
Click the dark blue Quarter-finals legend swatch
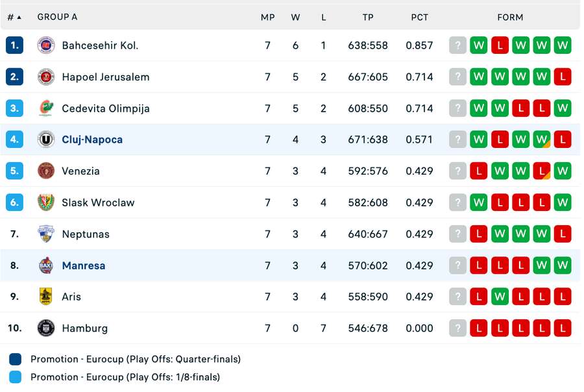(x=16, y=359)
